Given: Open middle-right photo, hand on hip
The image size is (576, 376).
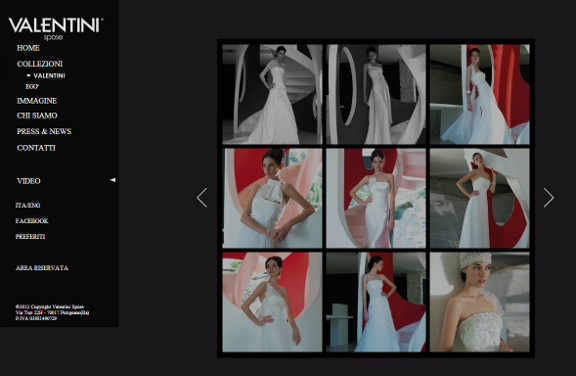Looking at the screenshot, I should point(480,198).
